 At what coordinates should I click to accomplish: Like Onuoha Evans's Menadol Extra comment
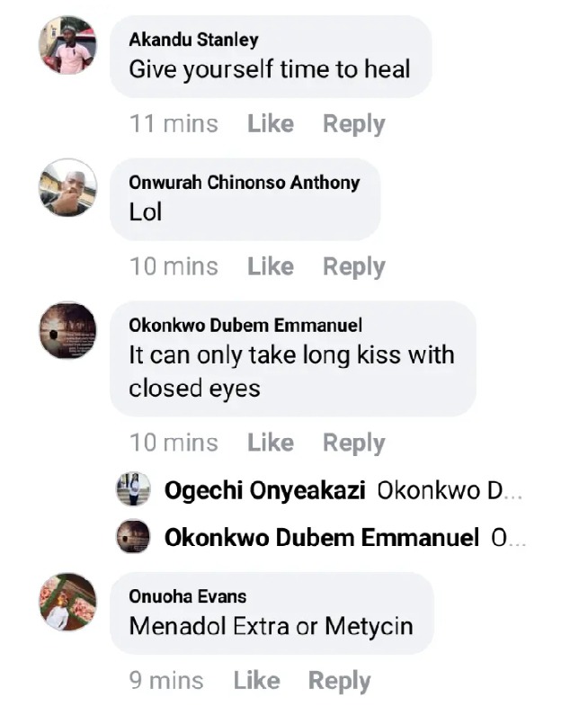click(256, 680)
